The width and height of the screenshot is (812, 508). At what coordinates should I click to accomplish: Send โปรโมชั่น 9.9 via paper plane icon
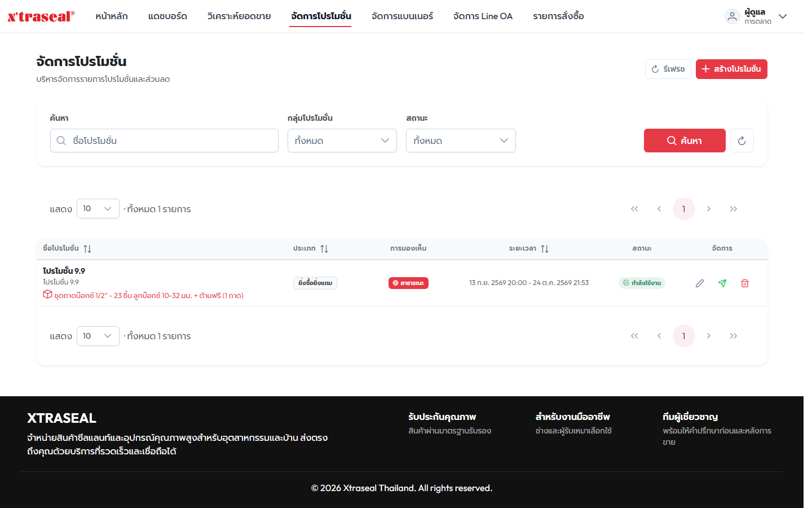(x=722, y=283)
